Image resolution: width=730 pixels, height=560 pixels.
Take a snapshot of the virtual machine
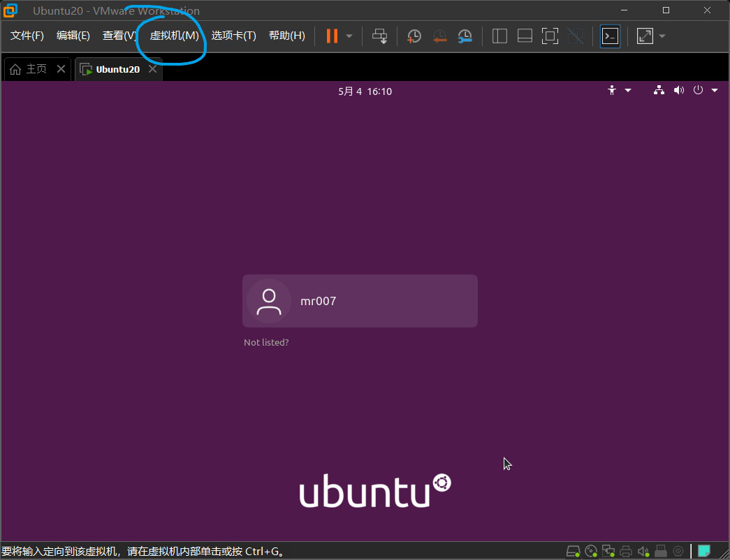click(x=414, y=36)
